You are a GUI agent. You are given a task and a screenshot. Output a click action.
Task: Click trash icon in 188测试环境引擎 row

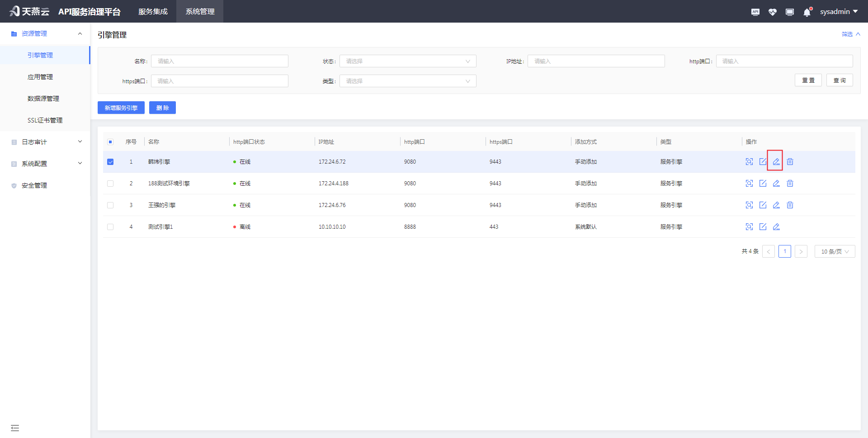(790, 183)
